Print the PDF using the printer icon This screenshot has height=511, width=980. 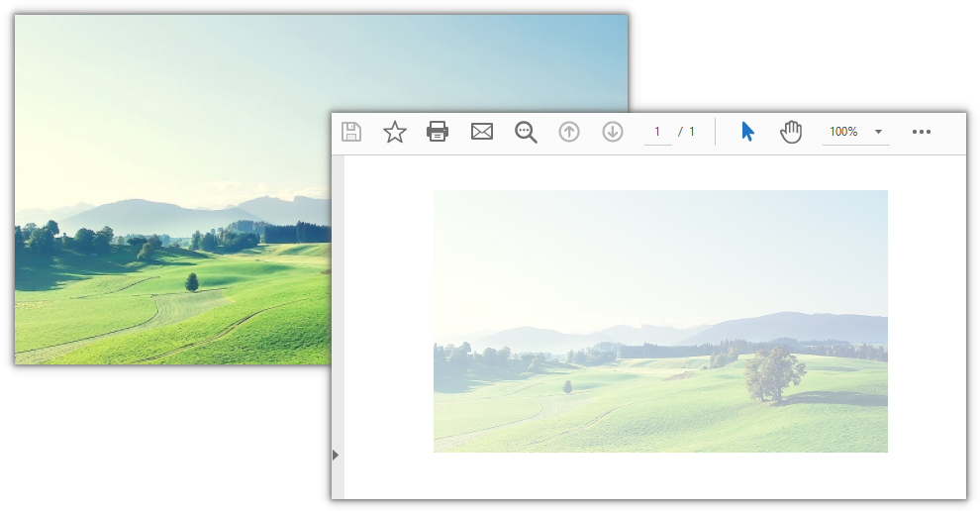pos(438,132)
